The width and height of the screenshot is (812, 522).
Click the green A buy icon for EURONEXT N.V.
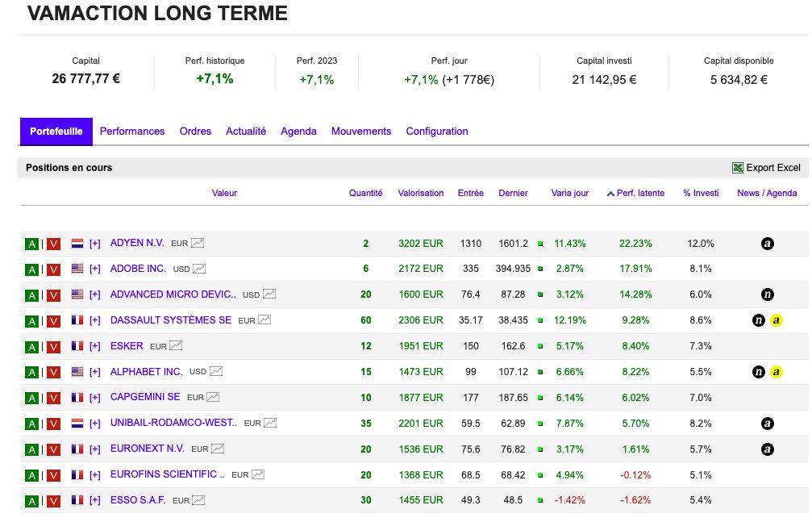click(31, 450)
